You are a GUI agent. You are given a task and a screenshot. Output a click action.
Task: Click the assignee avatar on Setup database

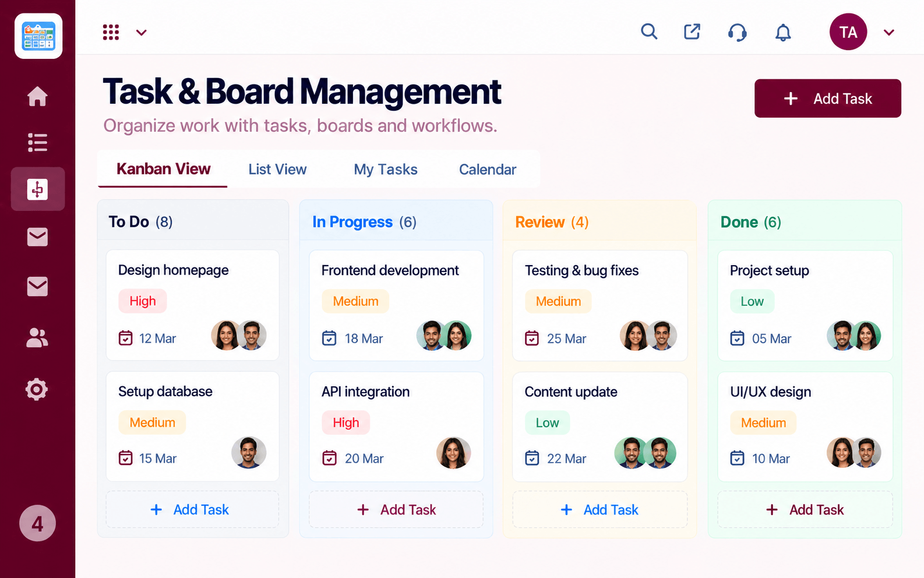tap(249, 453)
